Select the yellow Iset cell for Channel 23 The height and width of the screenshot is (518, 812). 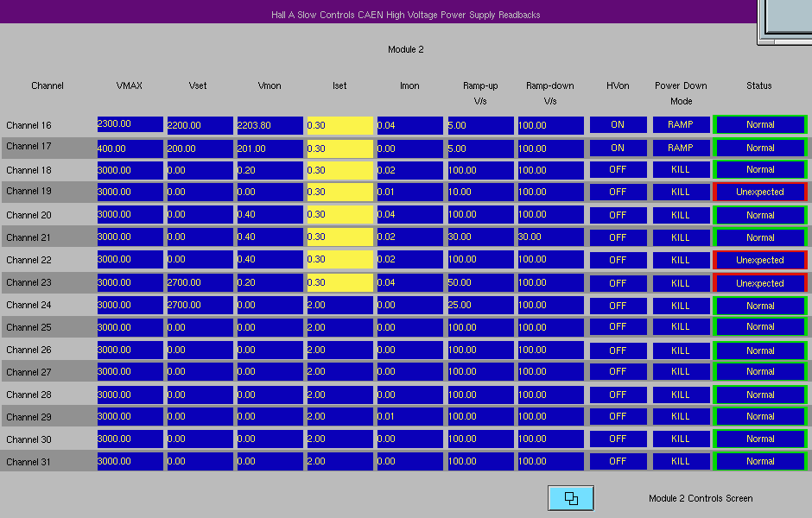point(339,282)
